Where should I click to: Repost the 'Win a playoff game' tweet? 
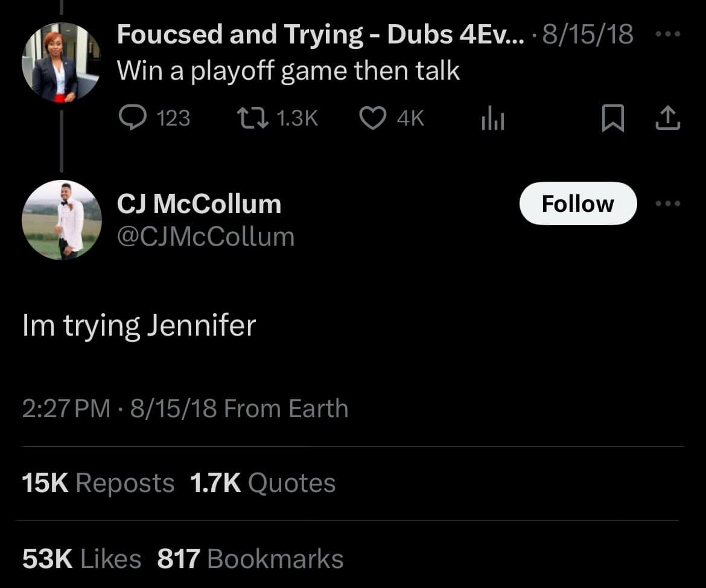tap(249, 118)
